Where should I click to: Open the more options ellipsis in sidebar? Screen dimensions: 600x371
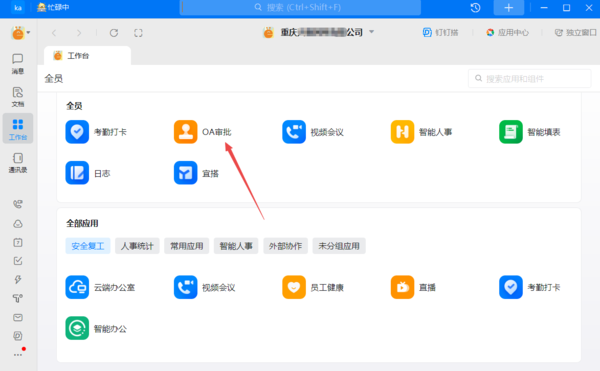tap(18, 355)
